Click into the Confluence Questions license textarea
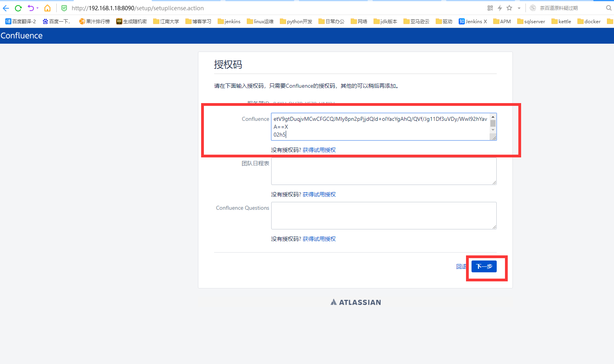 pyautogui.click(x=384, y=216)
